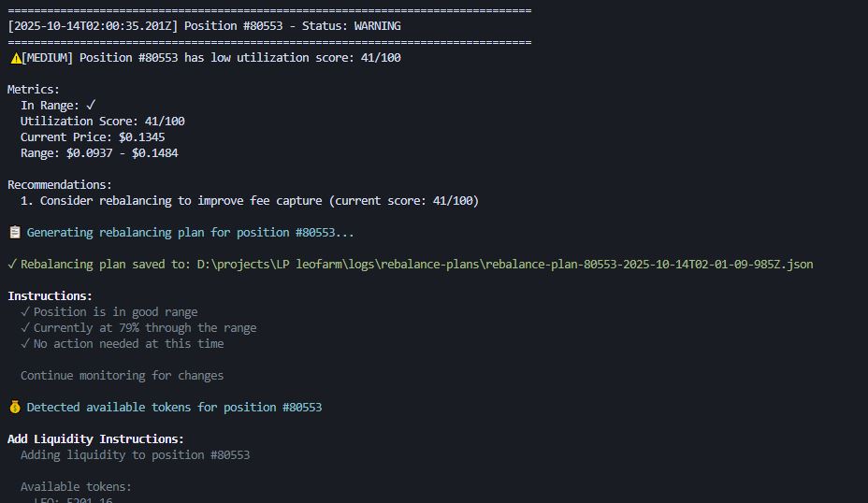Click the check mark after In Range

pyautogui.click(x=91, y=106)
